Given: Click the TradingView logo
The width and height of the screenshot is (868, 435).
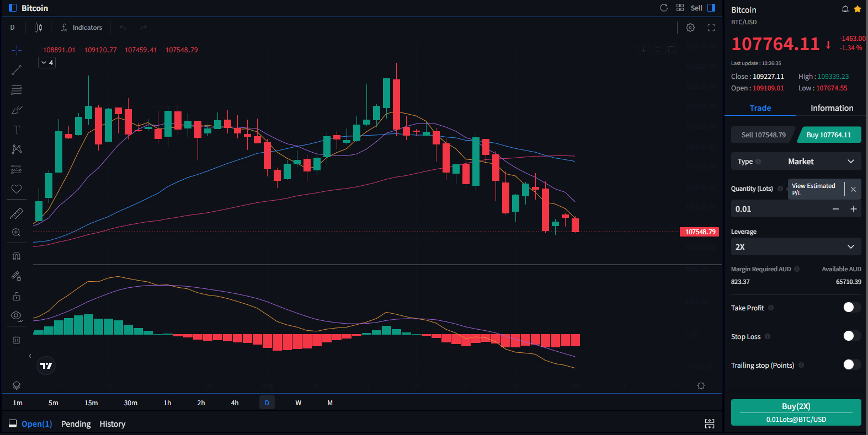Looking at the screenshot, I should click(46, 366).
